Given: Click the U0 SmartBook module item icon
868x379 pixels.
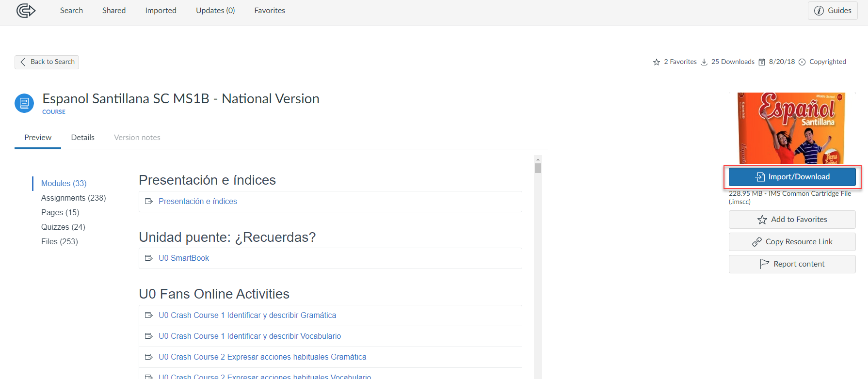Looking at the screenshot, I should tap(149, 258).
